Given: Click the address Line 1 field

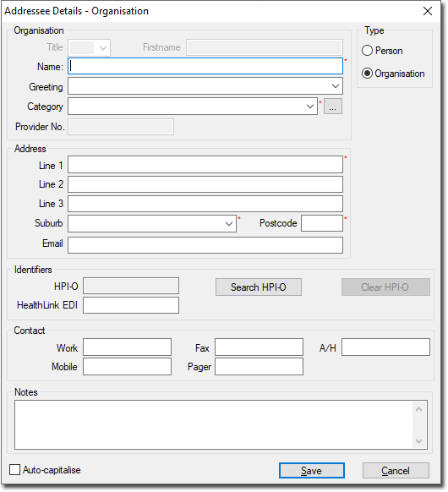Looking at the screenshot, I should click(x=205, y=165).
